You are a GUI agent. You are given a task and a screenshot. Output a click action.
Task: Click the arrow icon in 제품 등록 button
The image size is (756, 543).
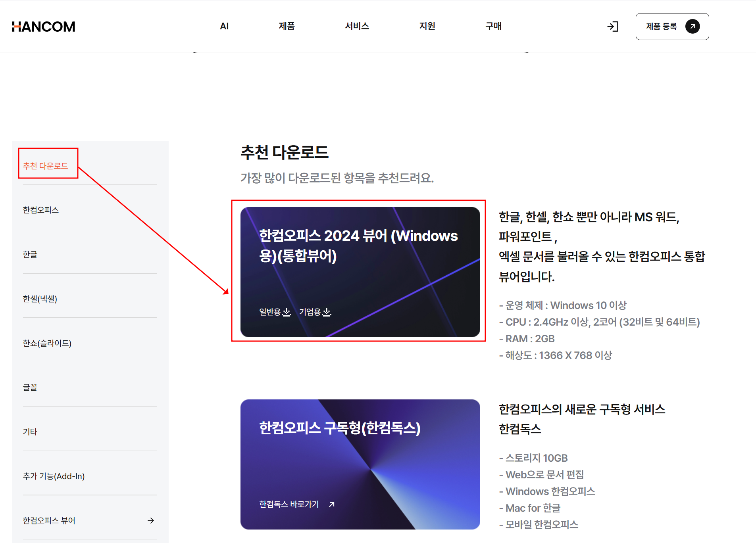pyautogui.click(x=693, y=27)
